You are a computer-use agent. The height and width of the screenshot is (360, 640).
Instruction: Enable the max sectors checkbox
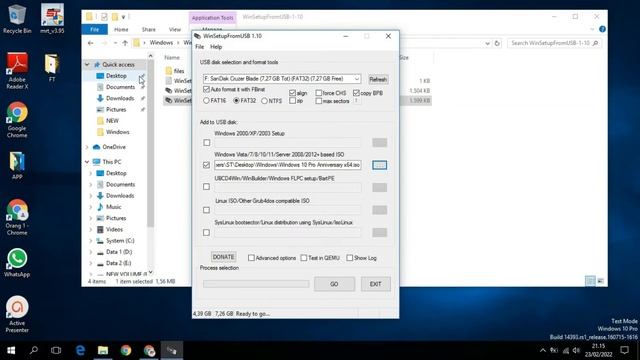pos(319,101)
